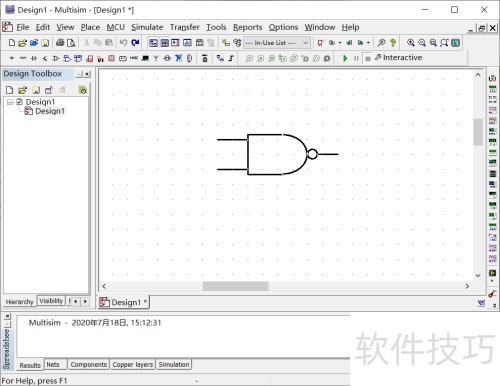Open the Reports menu
500x386 pixels.
[247, 27]
